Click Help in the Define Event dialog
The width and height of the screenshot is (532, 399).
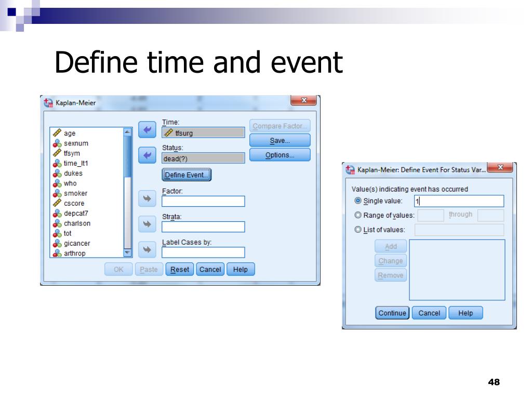point(465,313)
